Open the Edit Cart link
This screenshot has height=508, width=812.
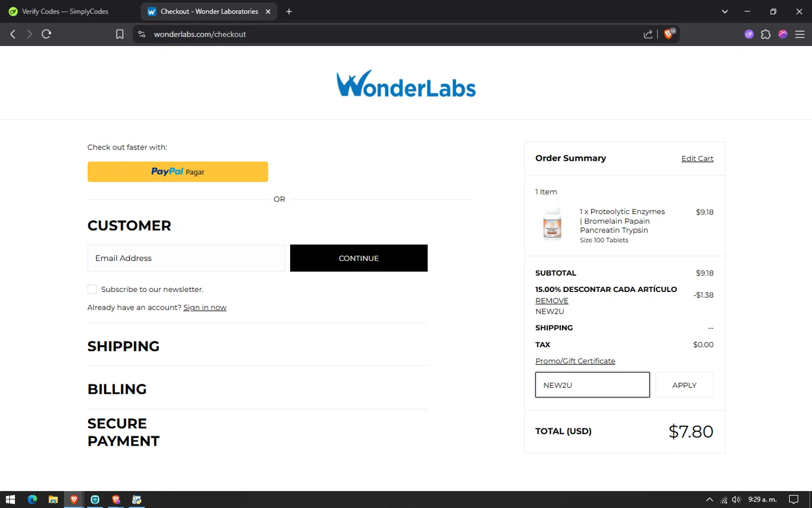[697, 158]
